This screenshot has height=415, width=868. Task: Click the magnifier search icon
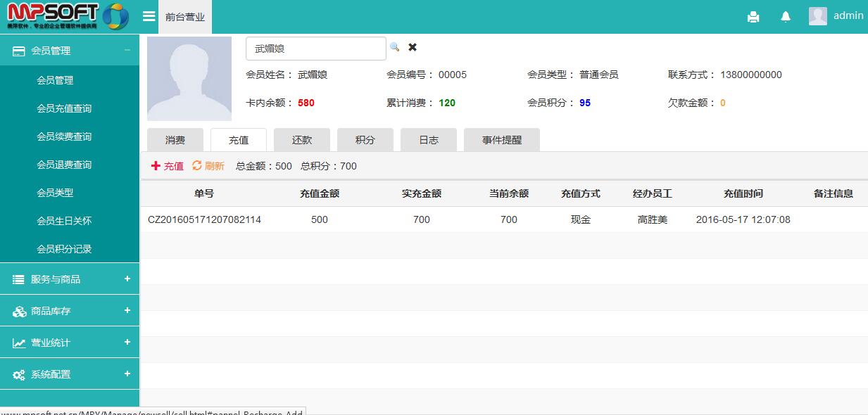pyautogui.click(x=395, y=47)
